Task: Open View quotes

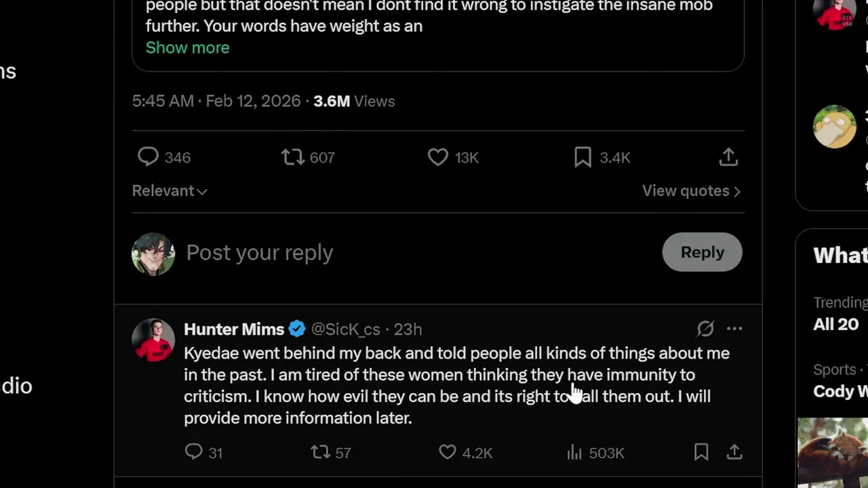Action: [691, 191]
